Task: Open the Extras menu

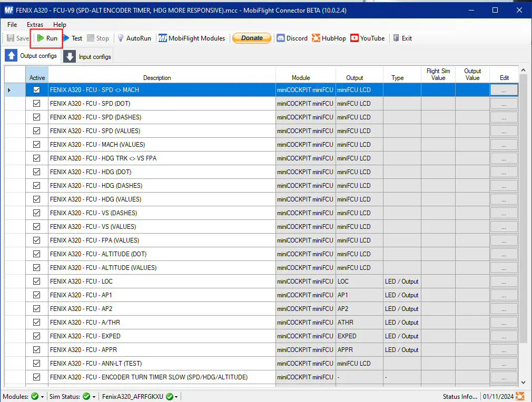Action: 35,24
